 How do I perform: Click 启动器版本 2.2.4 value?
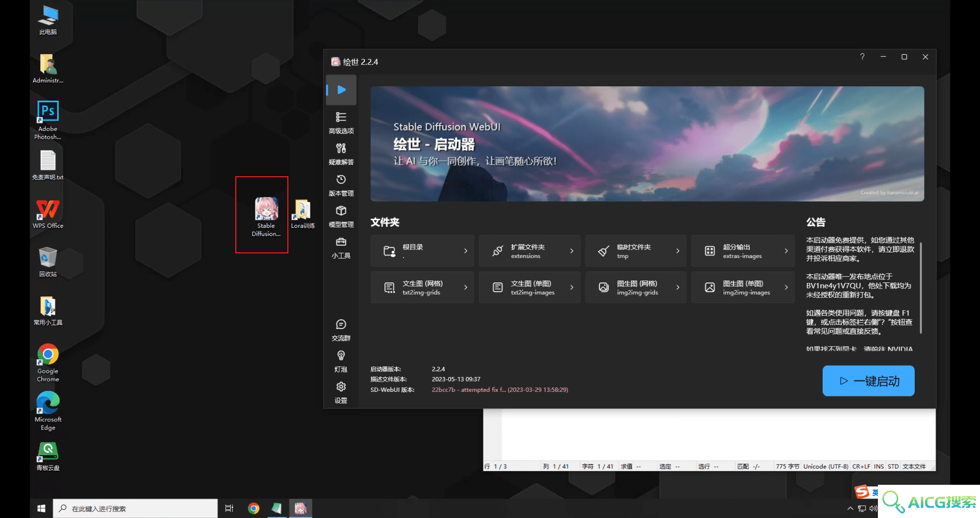438,369
